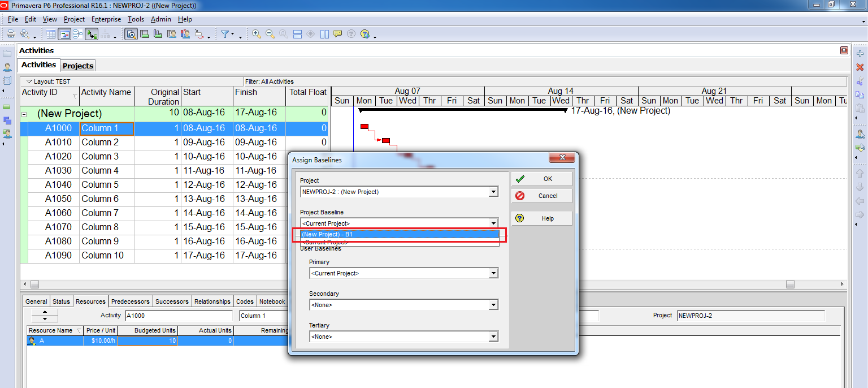Click the Activity Table view icon
The width and height of the screenshot is (868, 388).
coord(51,34)
